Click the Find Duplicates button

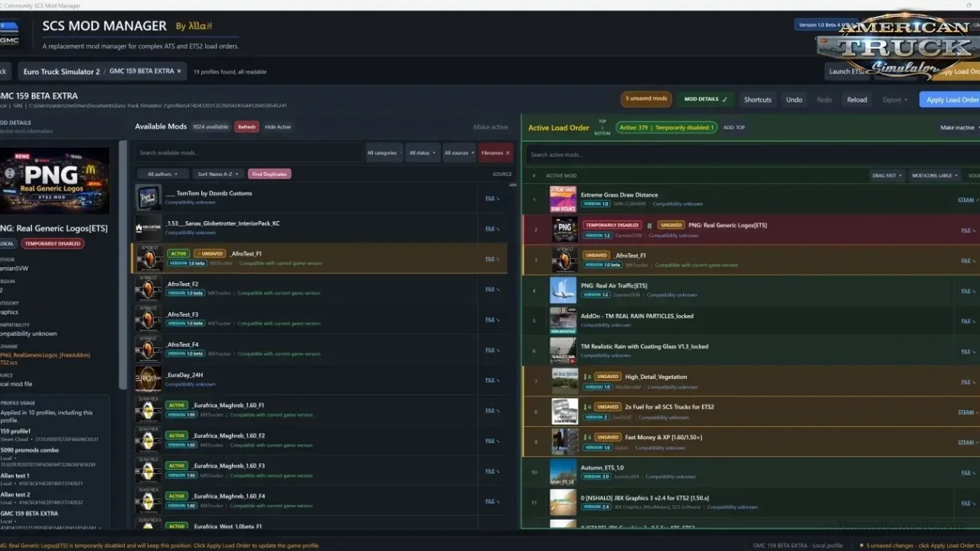coord(269,174)
